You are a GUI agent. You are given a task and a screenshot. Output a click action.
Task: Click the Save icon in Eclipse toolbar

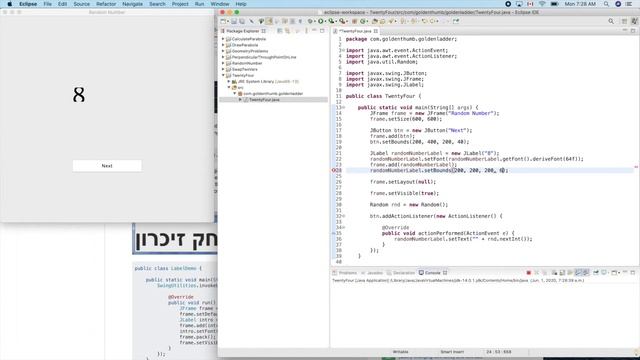click(234, 21)
